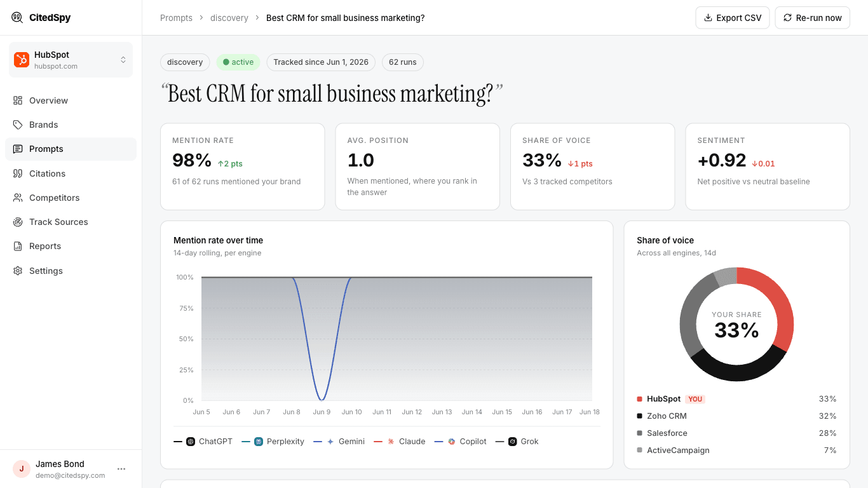Toggle Copilot series in chart legend
The image size is (868, 488).
point(461,442)
